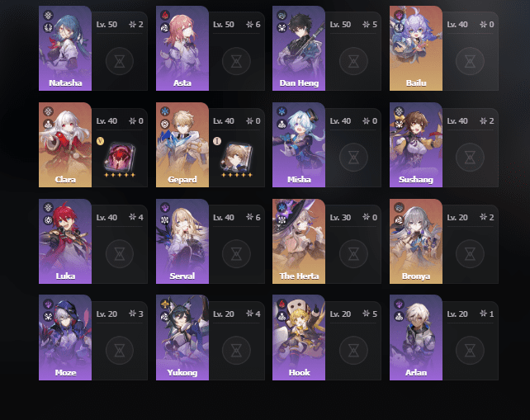Select The Herta character portrait

pos(299,241)
